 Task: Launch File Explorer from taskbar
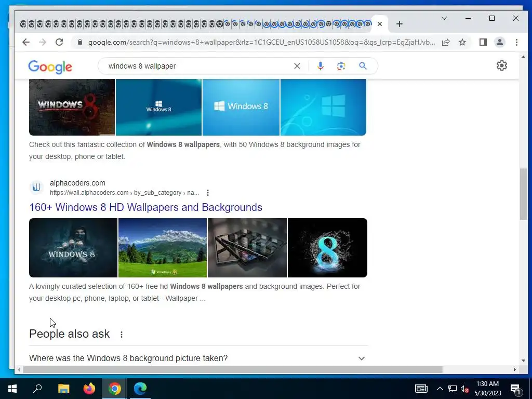coord(63,389)
